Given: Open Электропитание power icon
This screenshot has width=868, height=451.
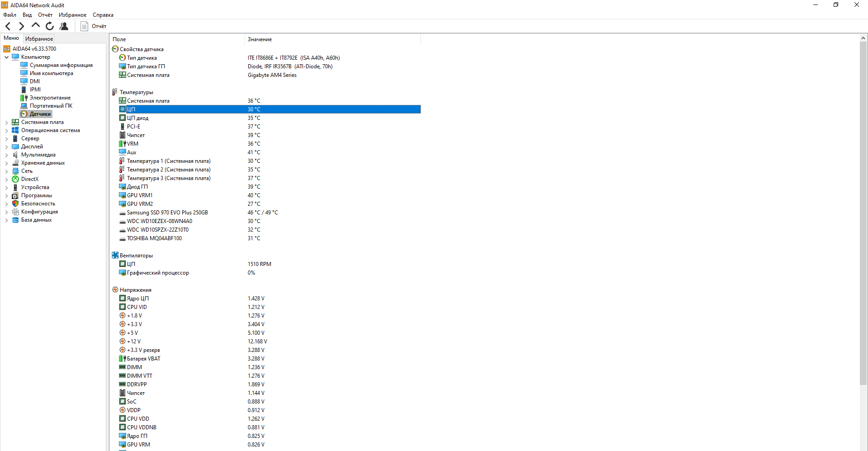Looking at the screenshot, I should click(x=24, y=98).
